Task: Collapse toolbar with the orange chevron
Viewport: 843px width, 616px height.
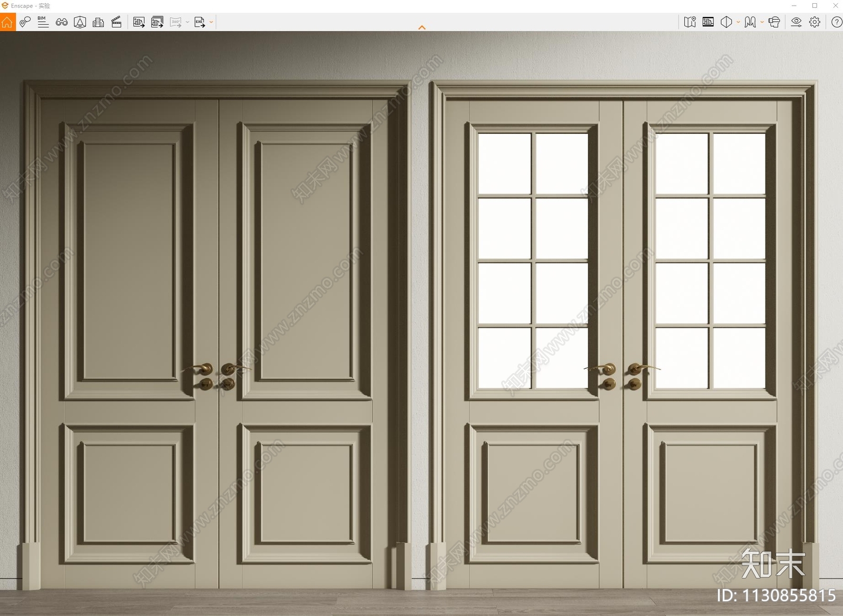Action: click(422, 27)
